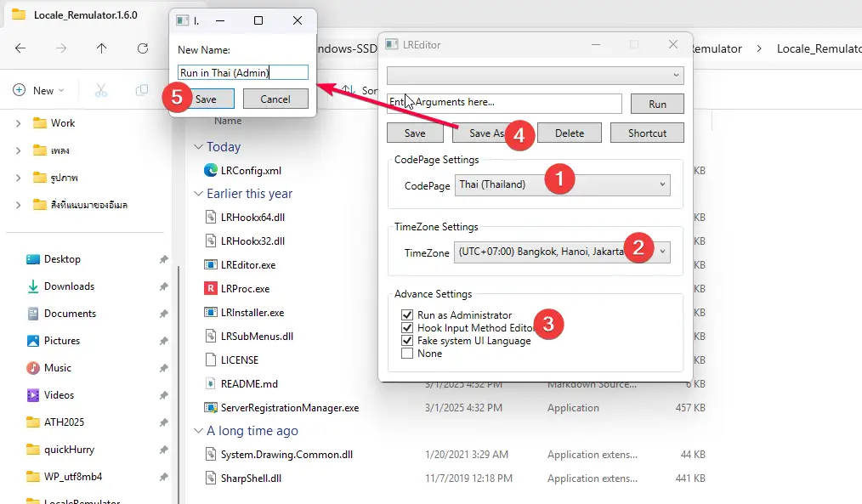Expand the เพลง folder tree node
This screenshot has height=504, width=862.
18,150
